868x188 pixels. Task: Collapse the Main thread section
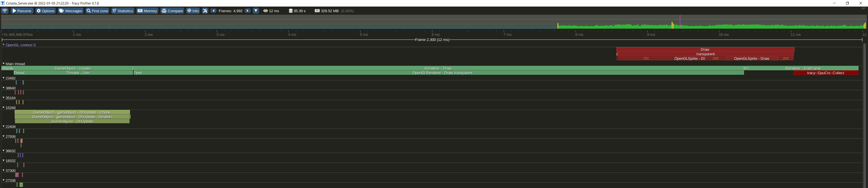pos(3,64)
